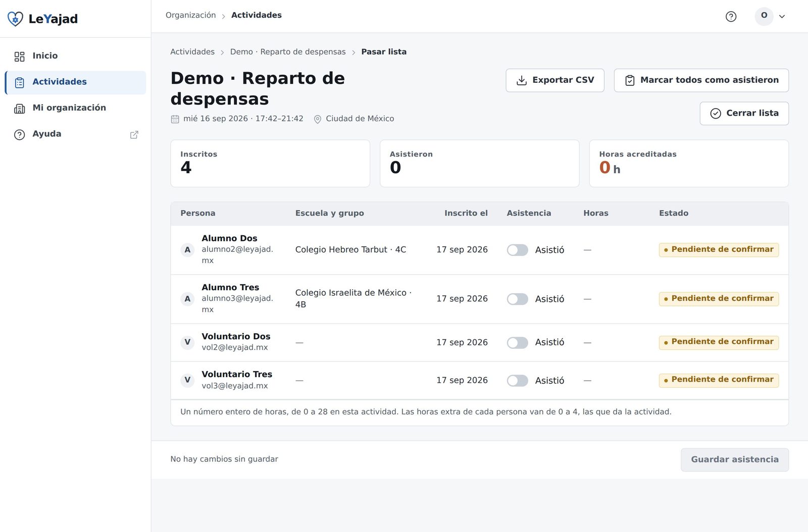Click the location pin icon by Ciudad de México
808x532 pixels.
click(x=318, y=119)
